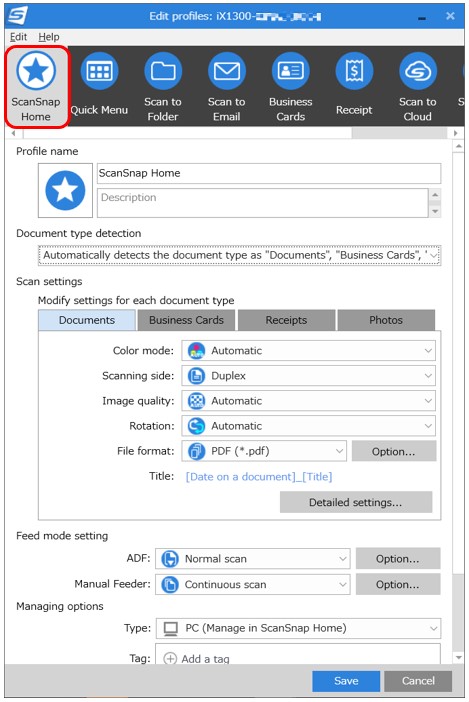The image size is (469, 702).
Task: Click the ScanSnap logo in title bar
Action: tap(18, 16)
